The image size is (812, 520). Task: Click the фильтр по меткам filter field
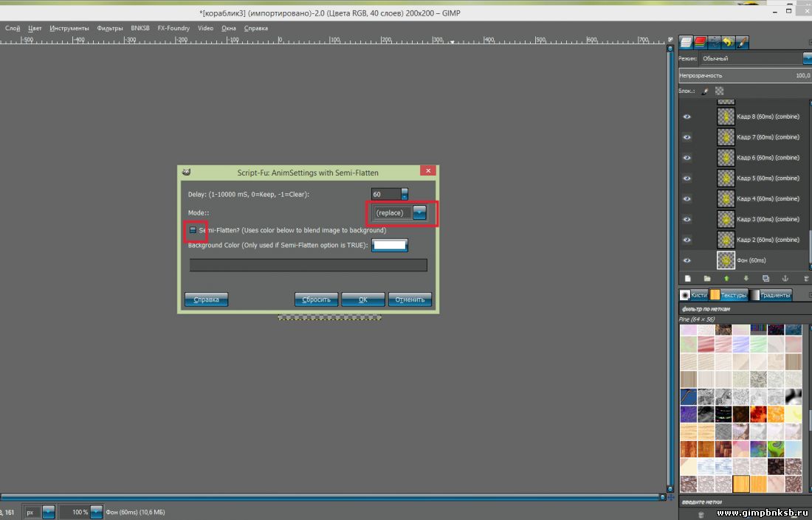[746, 309]
